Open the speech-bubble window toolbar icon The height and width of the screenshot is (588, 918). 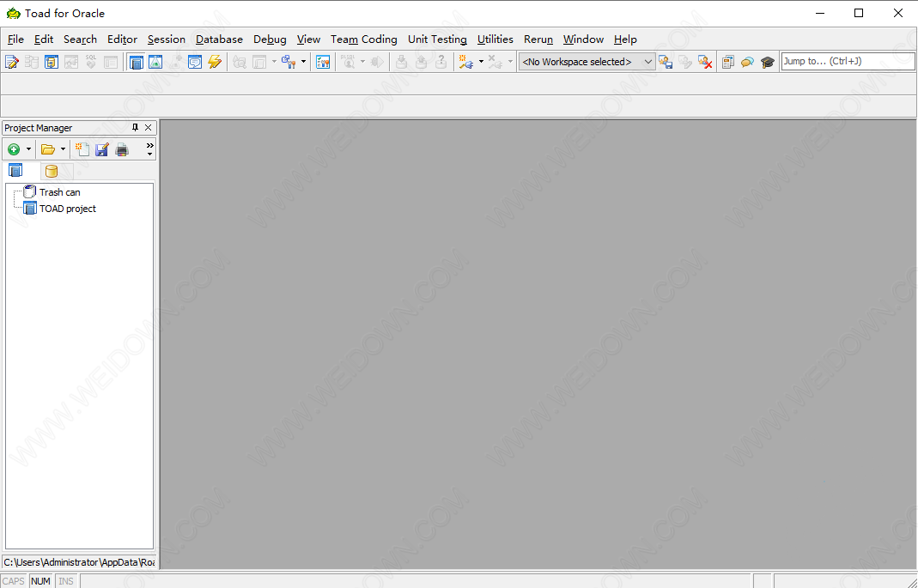(x=195, y=62)
